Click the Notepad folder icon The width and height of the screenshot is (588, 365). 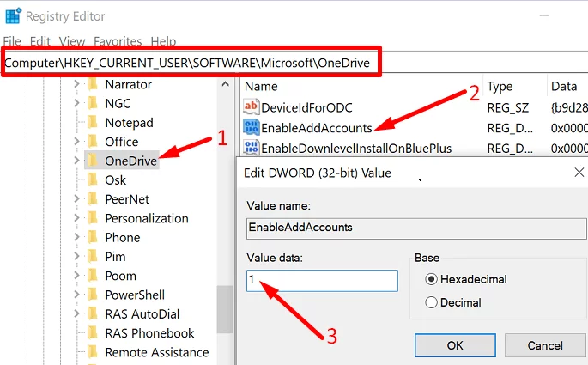click(x=93, y=122)
